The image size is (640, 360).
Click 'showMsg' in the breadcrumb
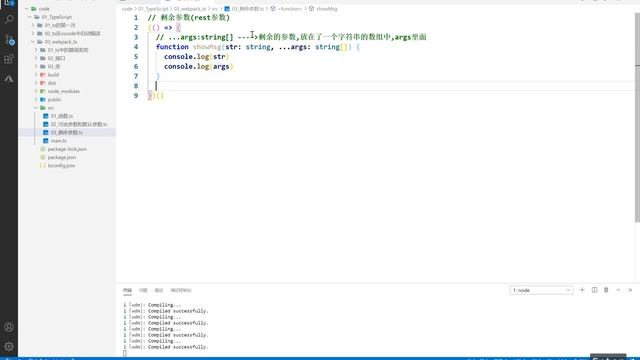click(x=327, y=9)
